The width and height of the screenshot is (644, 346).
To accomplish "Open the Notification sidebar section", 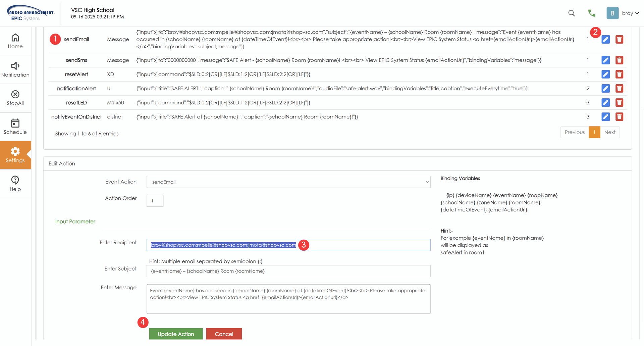I will point(15,70).
